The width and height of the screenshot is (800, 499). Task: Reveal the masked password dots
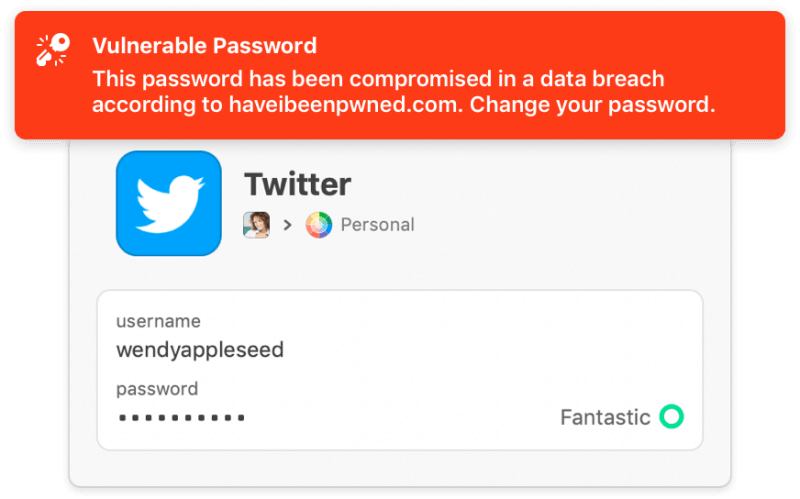[x=181, y=417]
